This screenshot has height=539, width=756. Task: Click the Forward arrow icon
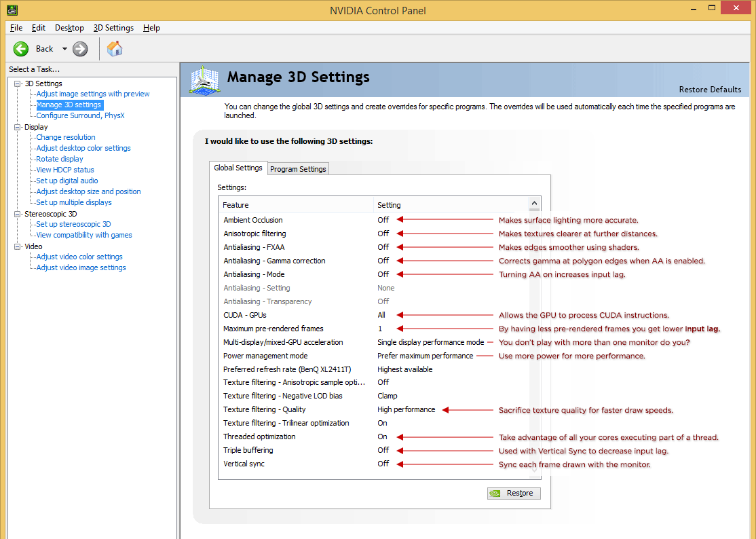coord(80,49)
